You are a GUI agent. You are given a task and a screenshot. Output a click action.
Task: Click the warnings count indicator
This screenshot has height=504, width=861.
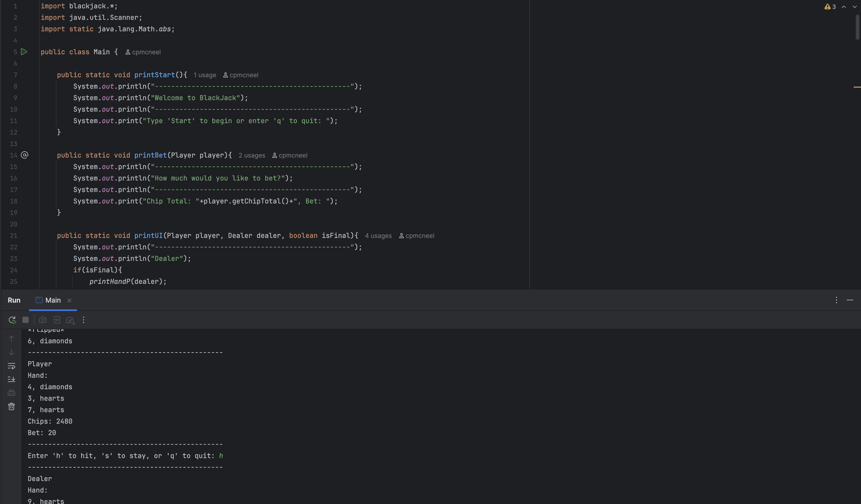pyautogui.click(x=830, y=7)
